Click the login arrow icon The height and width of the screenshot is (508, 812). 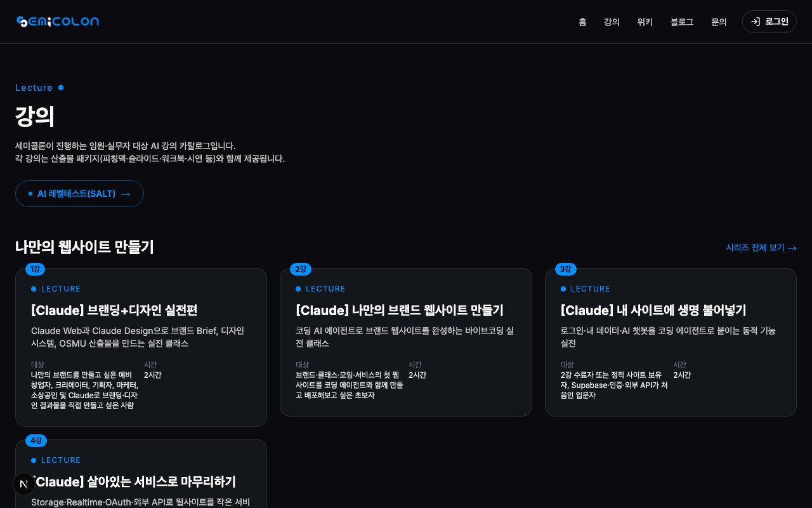[x=756, y=22]
